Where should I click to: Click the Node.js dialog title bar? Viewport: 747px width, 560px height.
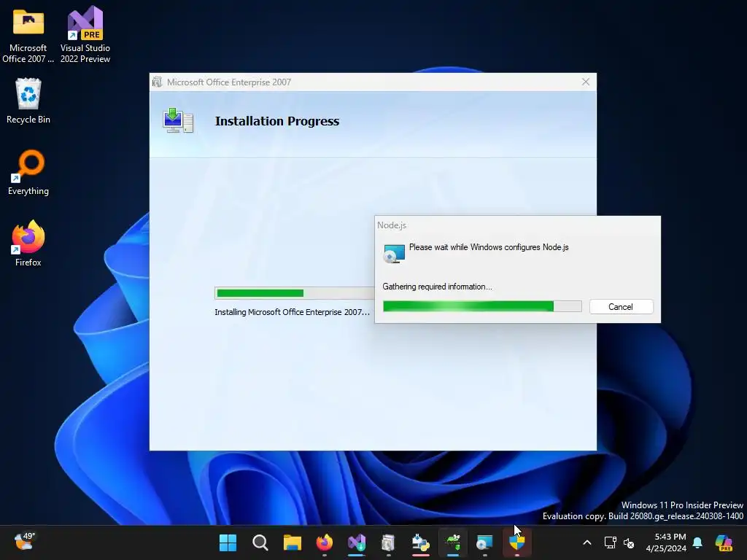[x=517, y=225]
